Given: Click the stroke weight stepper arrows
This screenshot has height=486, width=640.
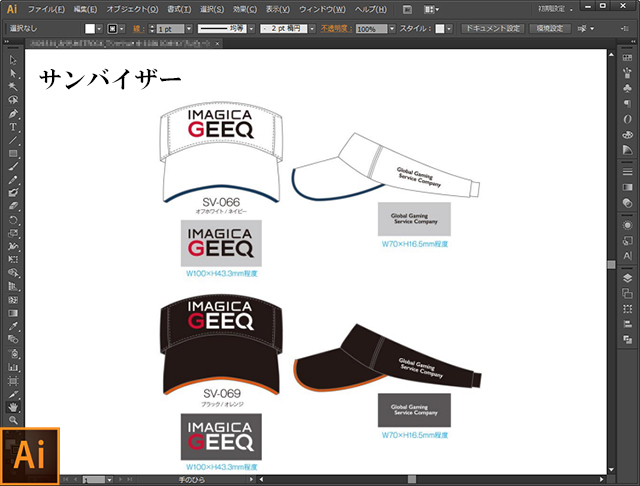Looking at the screenshot, I should point(152,29).
